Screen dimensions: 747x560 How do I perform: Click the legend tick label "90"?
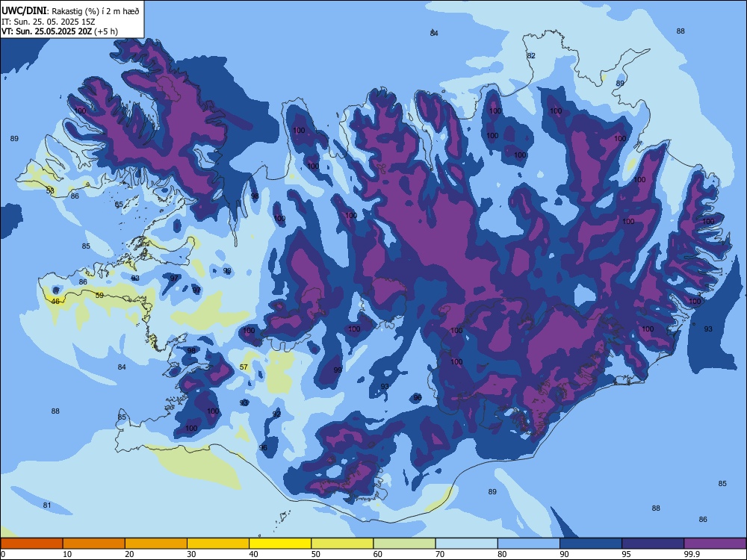click(x=565, y=554)
